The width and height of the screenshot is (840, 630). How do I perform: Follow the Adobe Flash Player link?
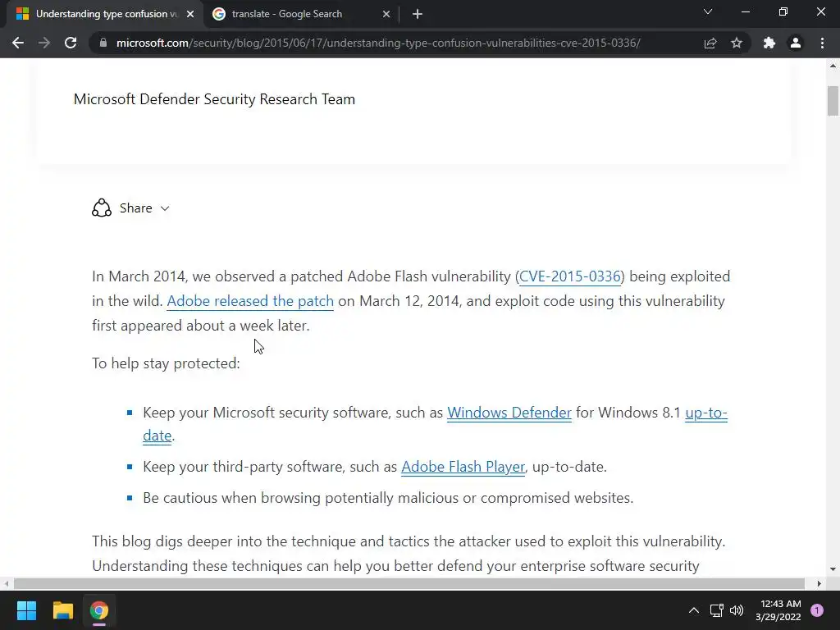point(463,467)
